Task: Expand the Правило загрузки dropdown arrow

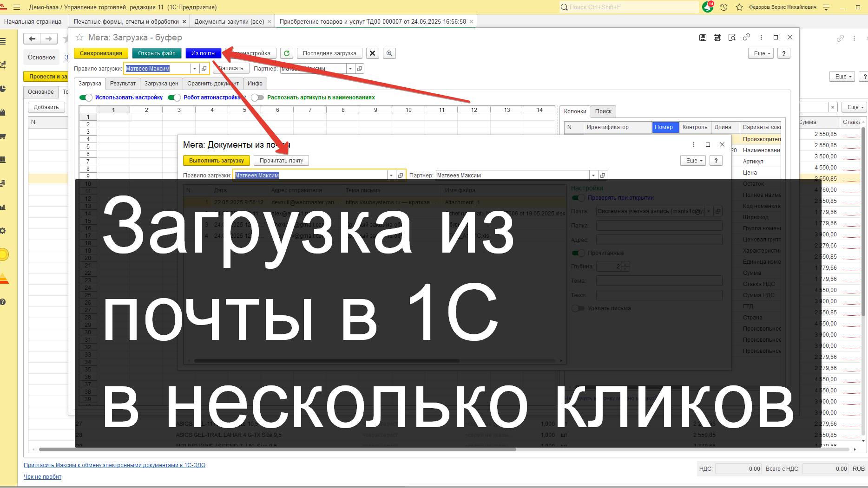Action: tap(195, 68)
